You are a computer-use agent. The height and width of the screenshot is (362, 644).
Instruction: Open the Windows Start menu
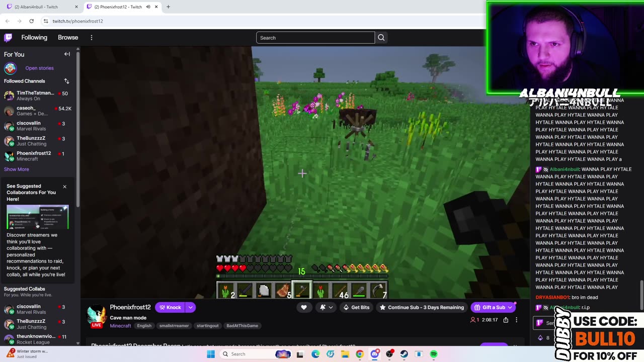tap(211, 354)
